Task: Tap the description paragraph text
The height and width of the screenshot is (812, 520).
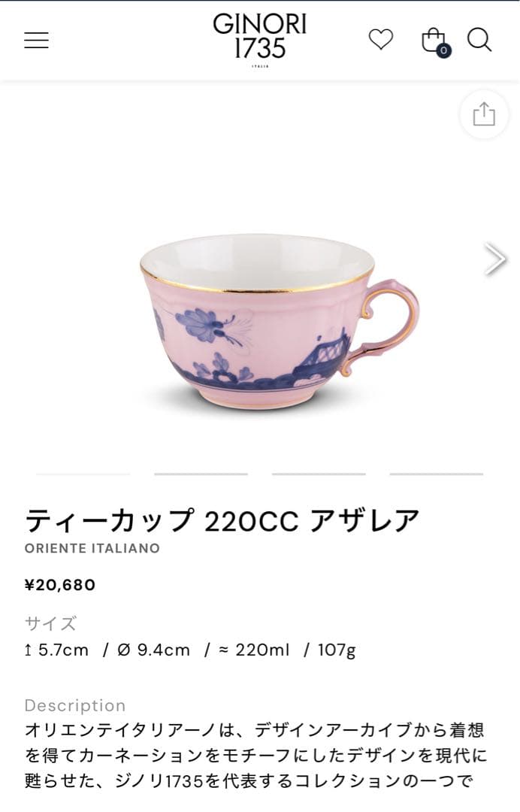Action: (x=256, y=755)
